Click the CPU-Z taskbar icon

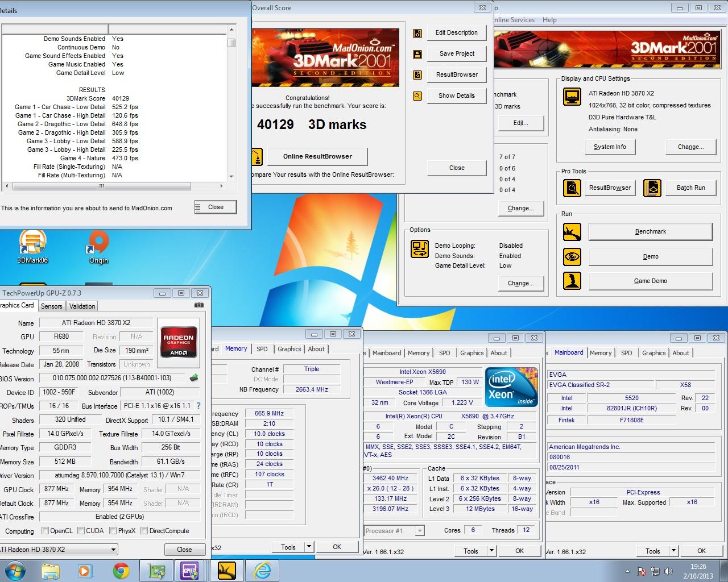pyautogui.click(x=189, y=571)
